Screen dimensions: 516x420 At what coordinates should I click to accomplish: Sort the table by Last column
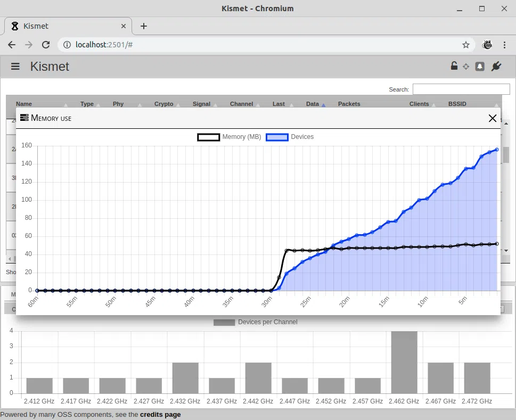coord(279,104)
